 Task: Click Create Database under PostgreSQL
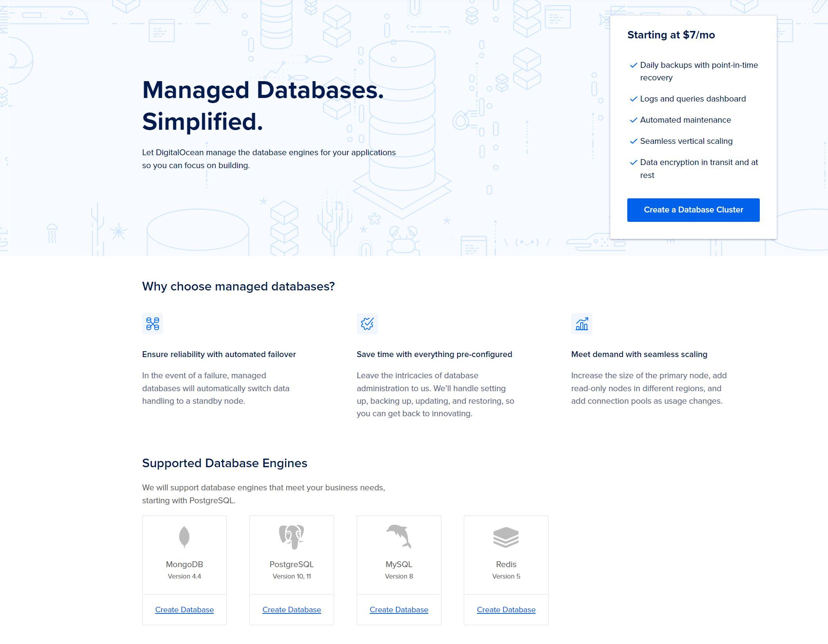292,609
